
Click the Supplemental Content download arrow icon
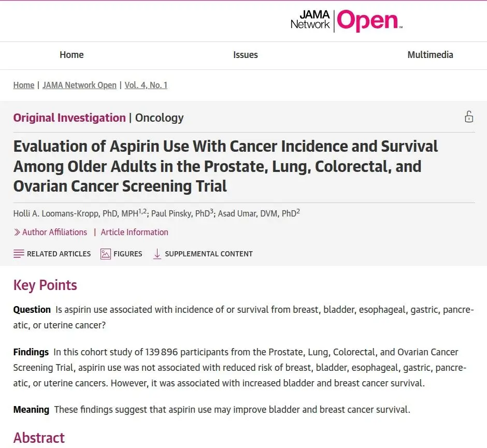coord(157,254)
